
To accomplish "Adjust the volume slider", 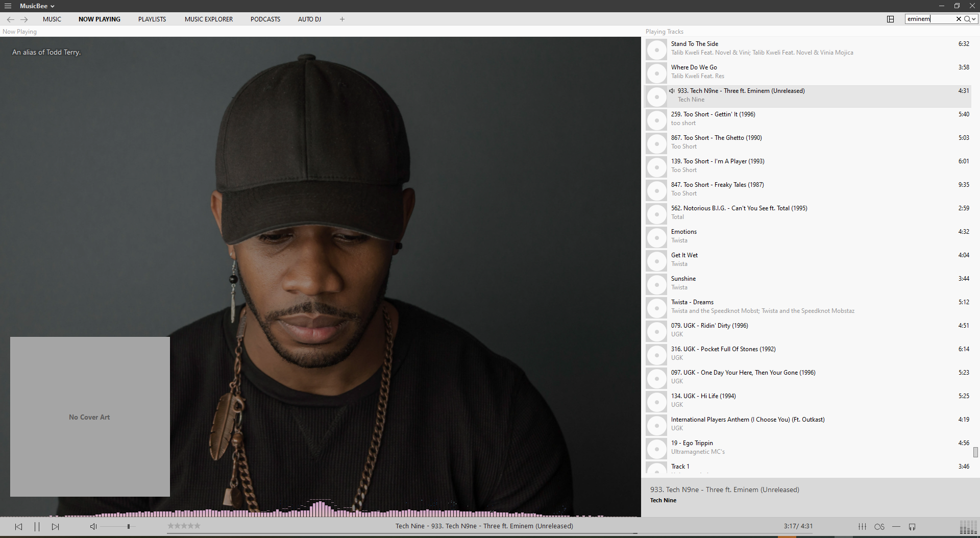I will coord(117,526).
